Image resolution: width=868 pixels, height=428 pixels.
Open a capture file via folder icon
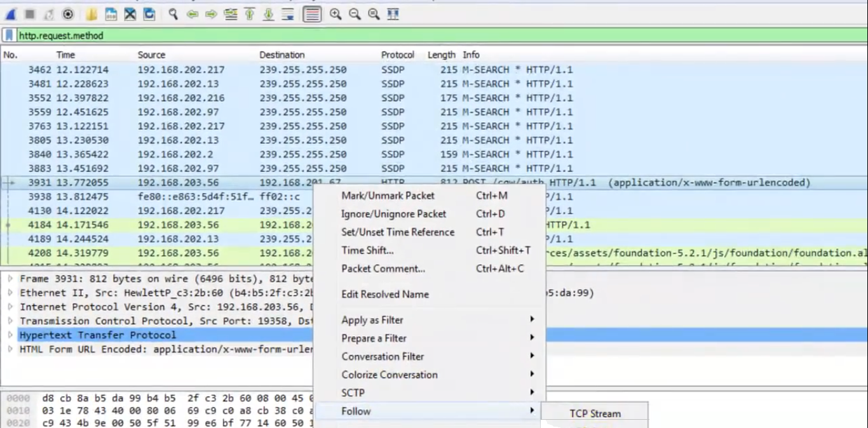pyautogui.click(x=92, y=14)
